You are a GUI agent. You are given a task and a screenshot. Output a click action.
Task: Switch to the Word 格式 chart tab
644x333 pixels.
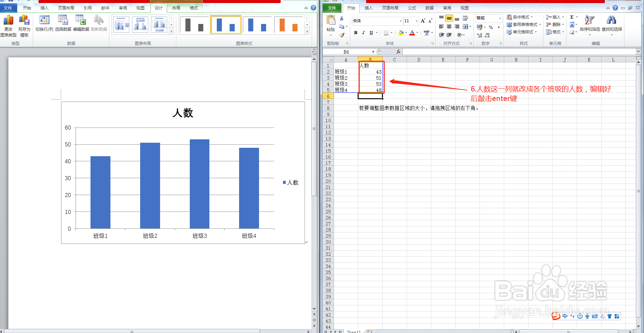point(194,8)
